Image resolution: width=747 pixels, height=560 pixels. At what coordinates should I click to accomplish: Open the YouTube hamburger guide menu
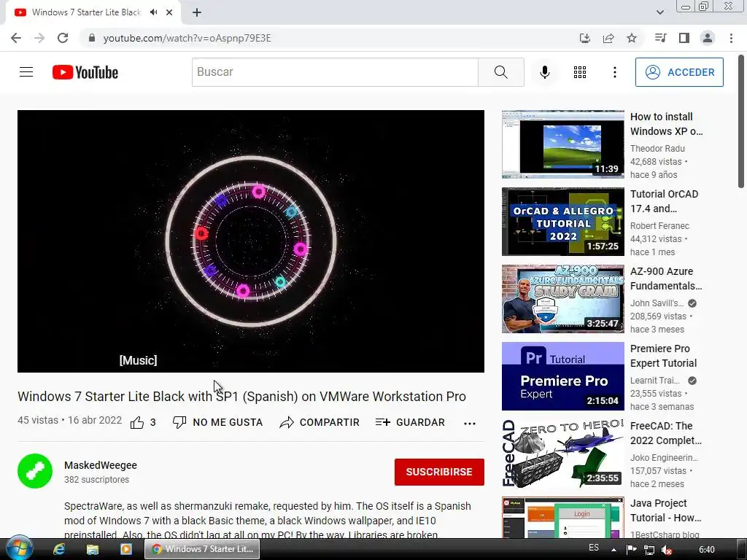click(26, 72)
